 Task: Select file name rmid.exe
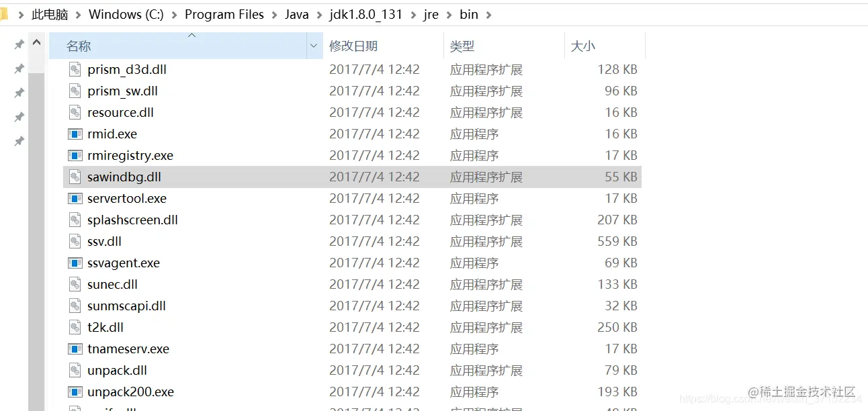[x=112, y=134]
